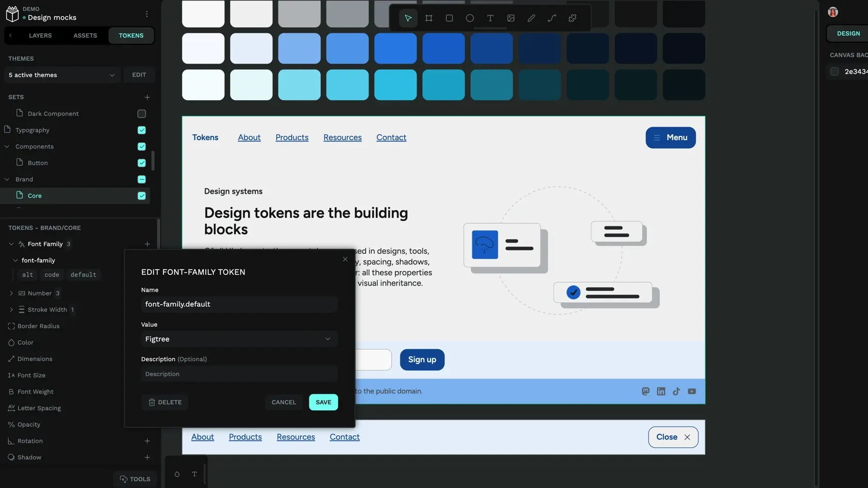Select the Board frame tool

(429, 18)
